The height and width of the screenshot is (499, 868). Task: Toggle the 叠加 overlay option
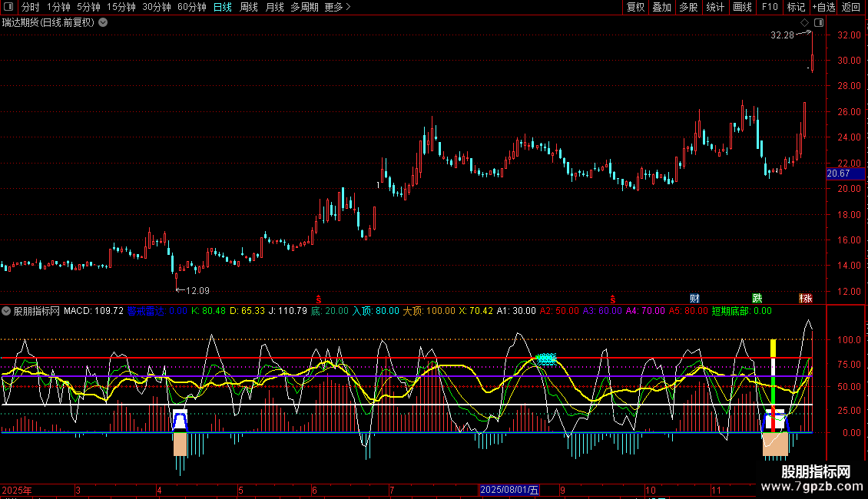coord(661,7)
